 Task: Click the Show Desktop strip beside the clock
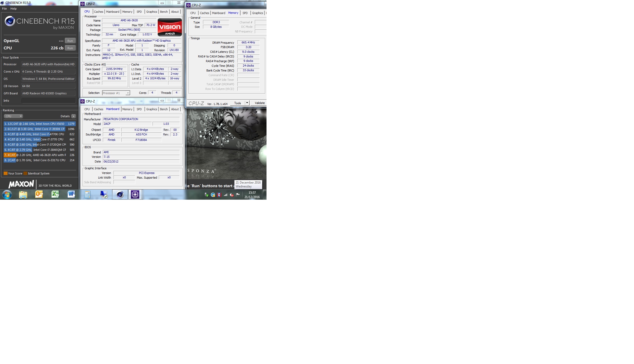265,194
